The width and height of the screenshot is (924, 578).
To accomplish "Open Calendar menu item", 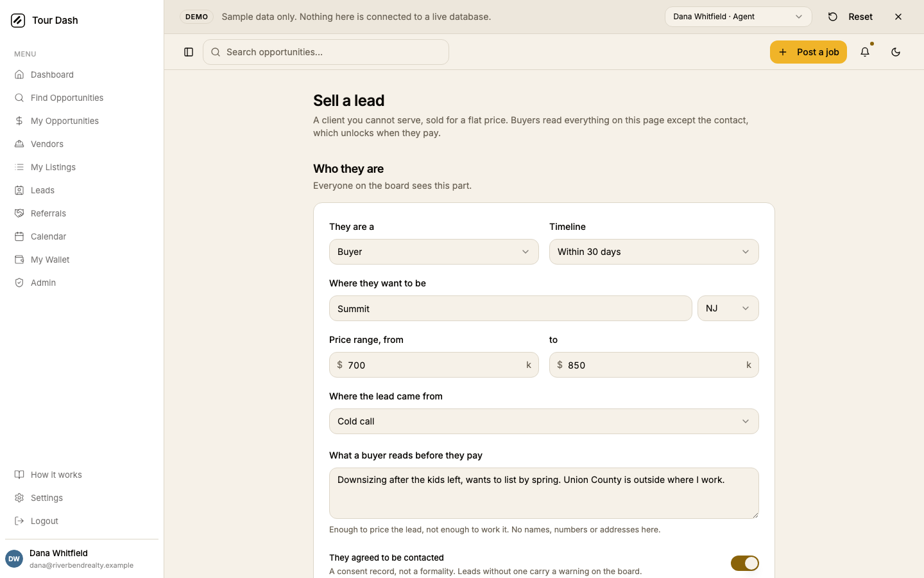I will point(82,236).
